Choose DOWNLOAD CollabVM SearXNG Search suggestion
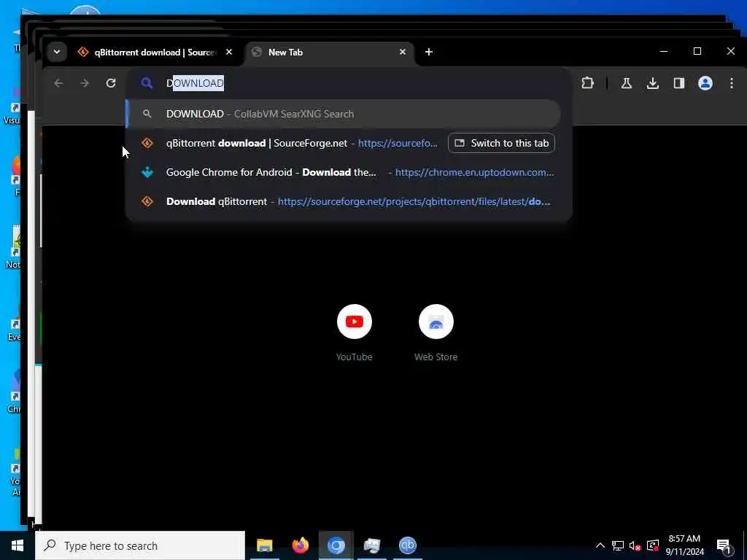 (344, 114)
